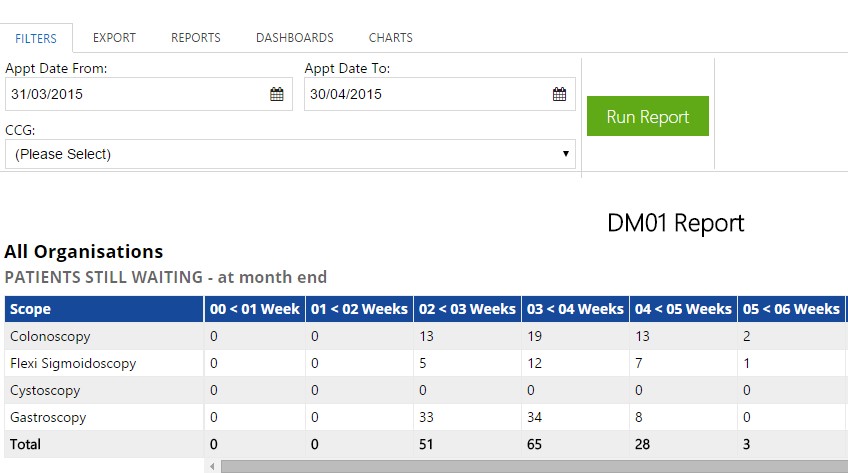This screenshot has width=848, height=473.
Task: Click the Appt Date From label
Action: (x=56, y=69)
